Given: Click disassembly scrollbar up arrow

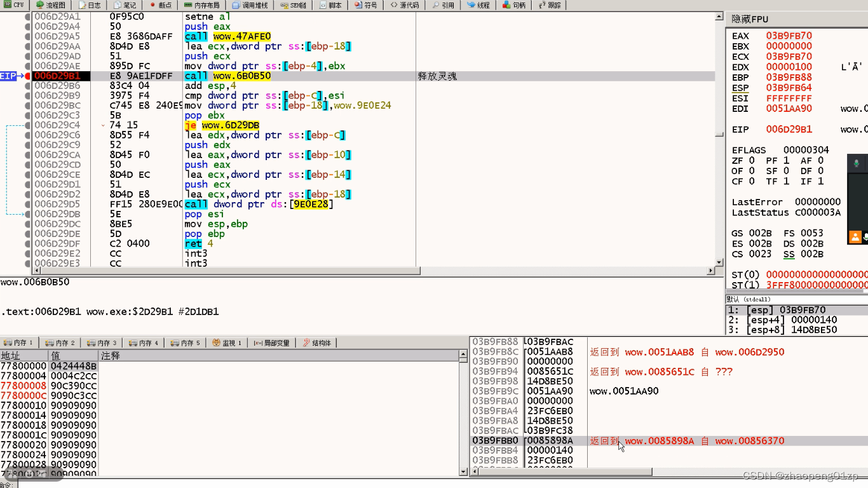Looking at the screenshot, I should click(719, 17).
